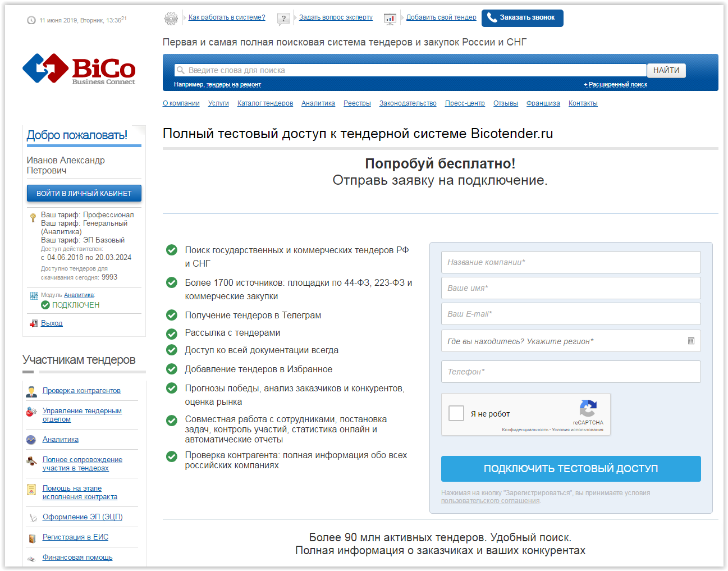Image resolution: width=728 pixels, height=571 pixels.
Task: Open the 'Проверка контрагентов' link
Action: coord(81,391)
